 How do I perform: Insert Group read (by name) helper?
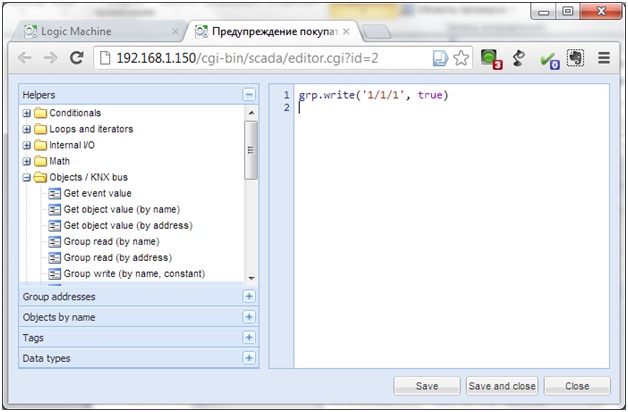coord(111,241)
